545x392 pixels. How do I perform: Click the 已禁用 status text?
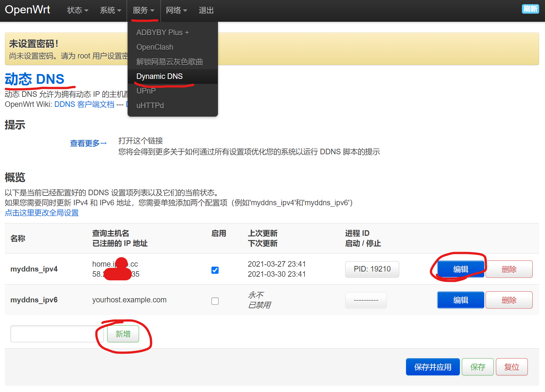[259, 305]
